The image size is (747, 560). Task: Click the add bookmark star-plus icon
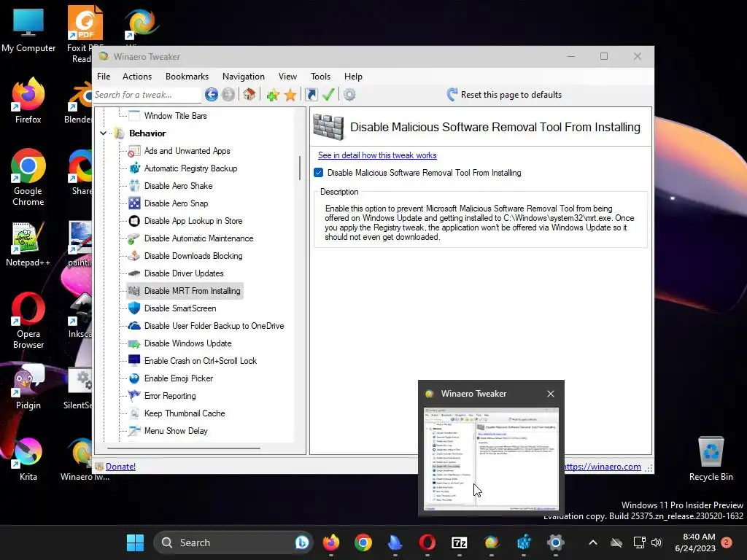click(273, 95)
